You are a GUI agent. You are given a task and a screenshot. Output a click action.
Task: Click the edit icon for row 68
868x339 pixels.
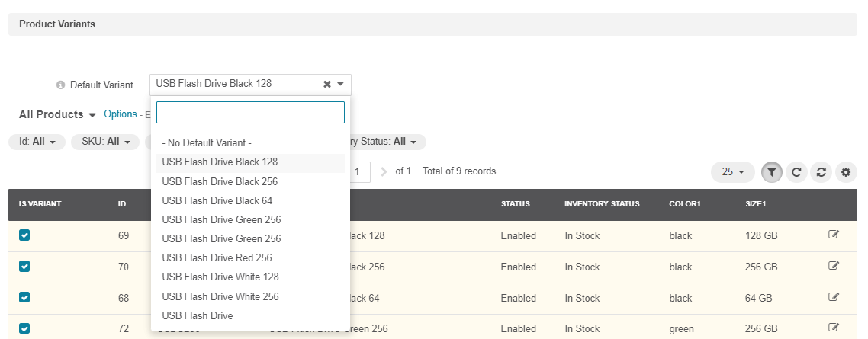834,298
